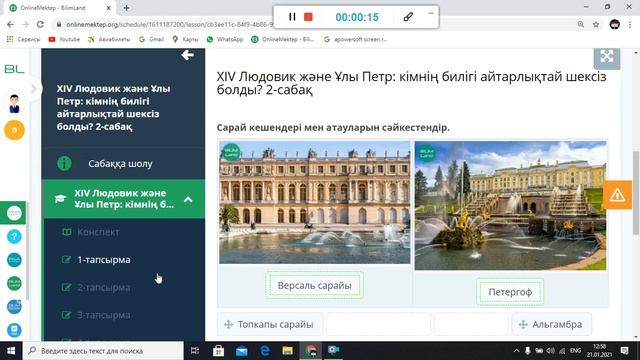Screen dimensions: 640x360
Task: Expand the left rail with the chevron
Action: coord(34,89)
